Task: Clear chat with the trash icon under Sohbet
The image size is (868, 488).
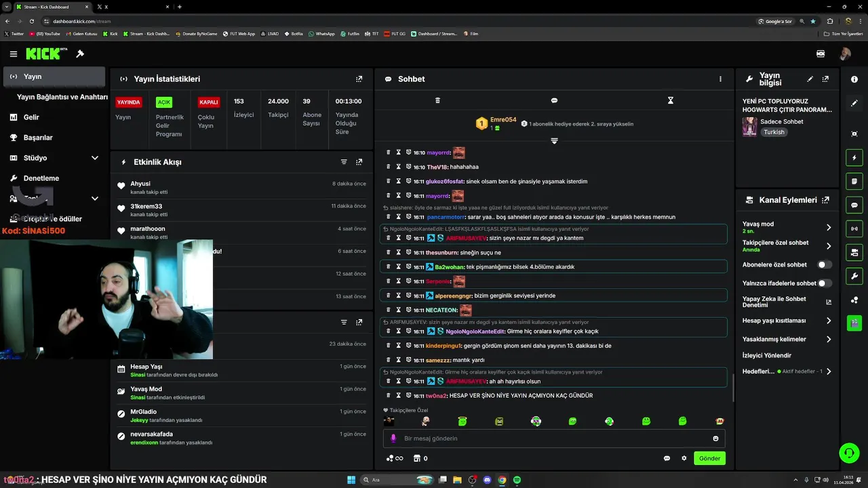Action: point(437,100)
